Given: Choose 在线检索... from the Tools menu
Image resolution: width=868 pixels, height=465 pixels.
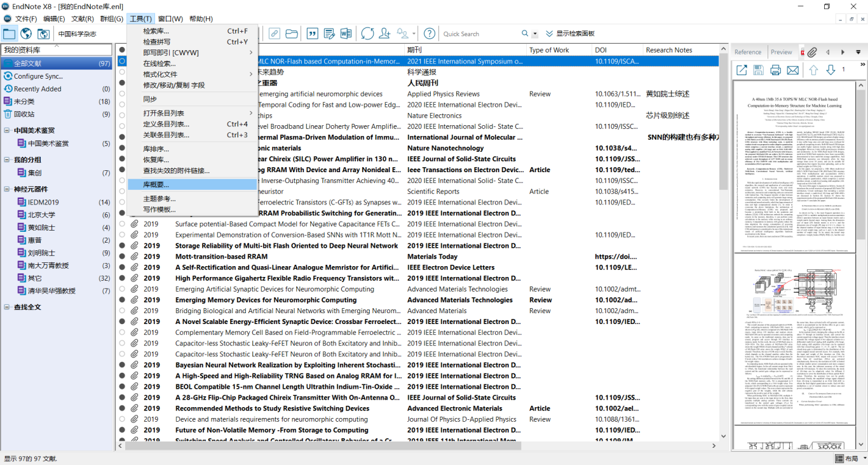Looking at the screenshot, I should [193, 64].
